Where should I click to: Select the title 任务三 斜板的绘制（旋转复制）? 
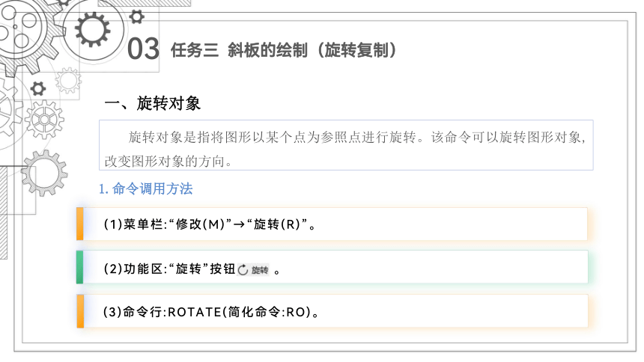(284, 50)
